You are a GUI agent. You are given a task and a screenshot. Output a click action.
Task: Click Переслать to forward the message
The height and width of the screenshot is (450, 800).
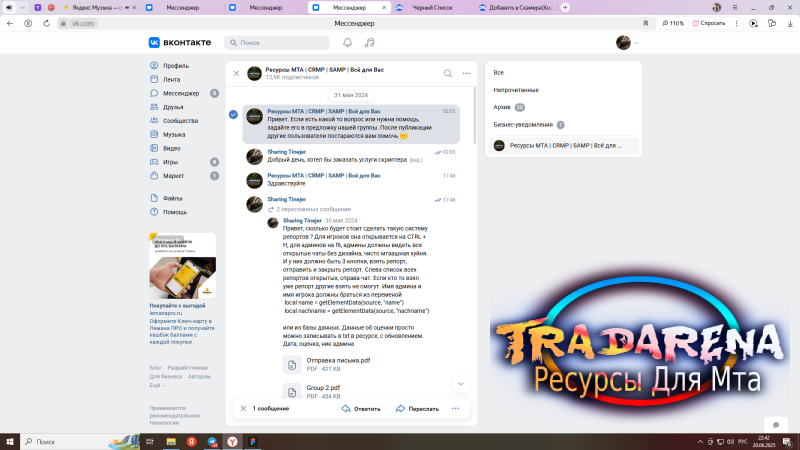point(417,408)
